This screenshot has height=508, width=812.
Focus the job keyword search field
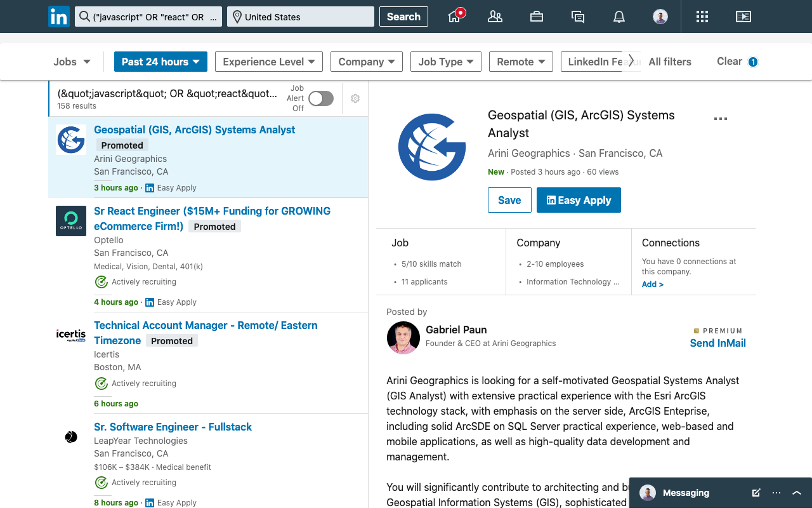click(x=148, y=17)
